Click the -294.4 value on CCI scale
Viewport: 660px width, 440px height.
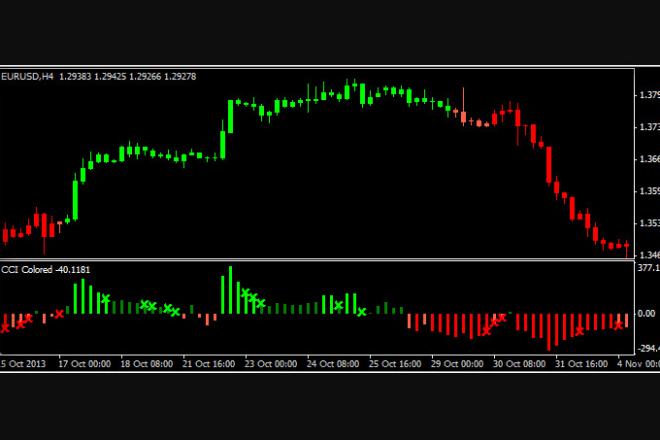click(648, 348)
